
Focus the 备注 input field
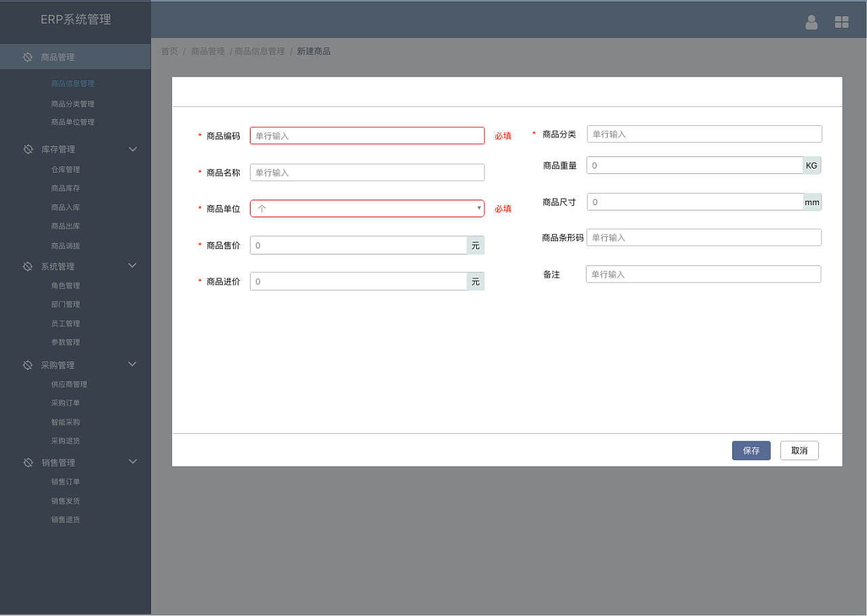point(703,274)
